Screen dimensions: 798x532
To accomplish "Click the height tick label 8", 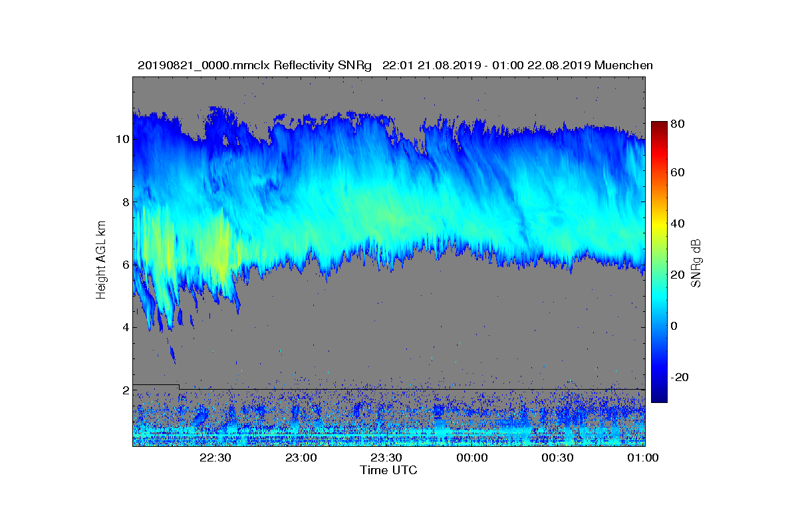I will pos(124,201).
